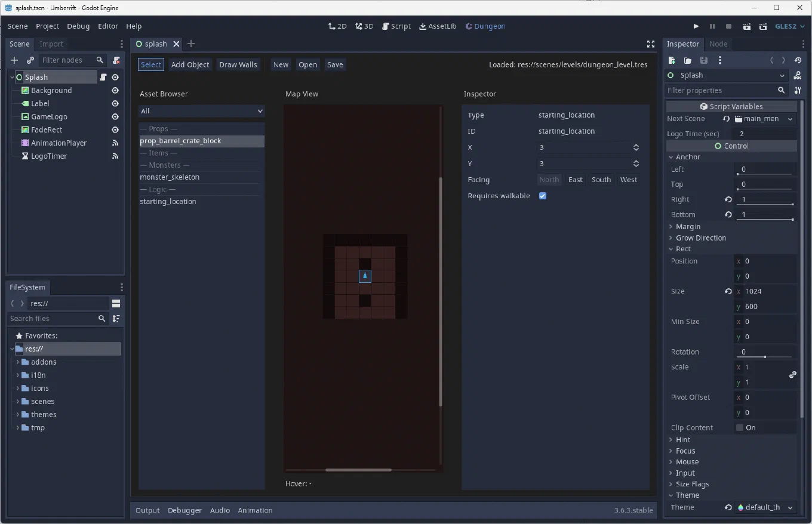Open the Debug menu
This screenshot has height=524, width=812.
pos(78,26)
